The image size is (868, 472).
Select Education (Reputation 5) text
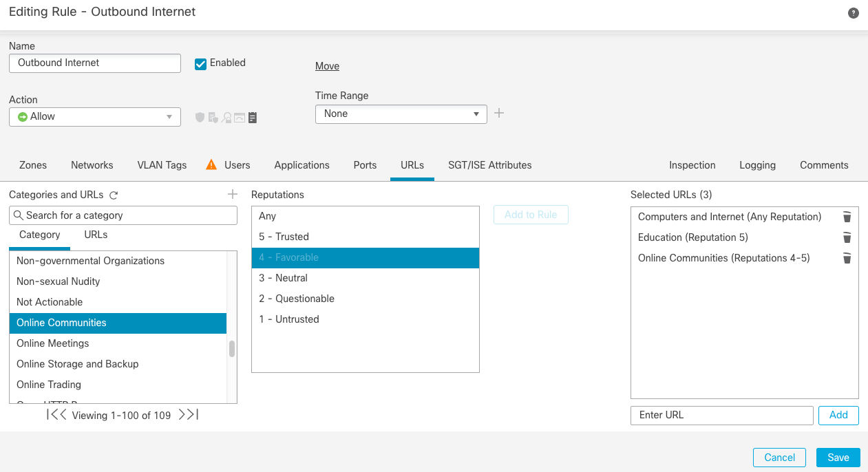pos(693,237)
